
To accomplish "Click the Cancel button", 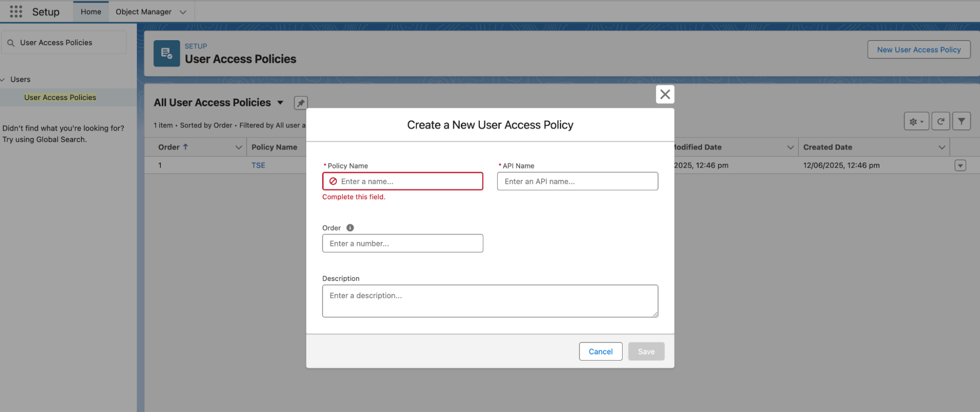I will coord(600,351).
